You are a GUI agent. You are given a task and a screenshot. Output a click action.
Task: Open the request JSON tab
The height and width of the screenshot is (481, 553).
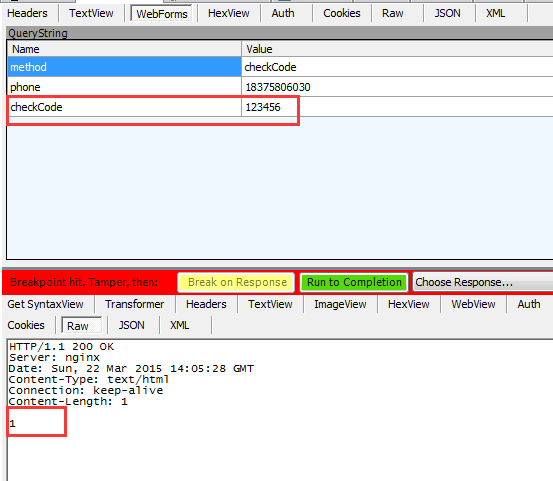pyautogui.click(x=447, y=13)
